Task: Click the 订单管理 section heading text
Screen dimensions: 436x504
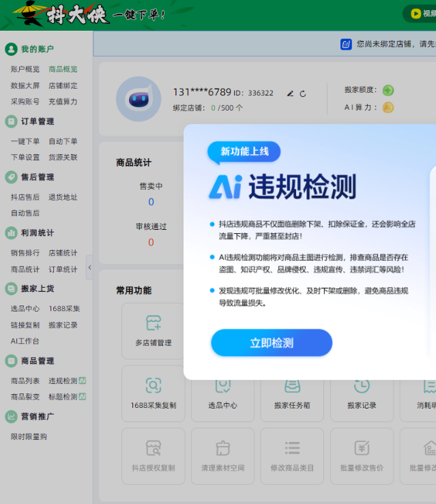Action: tap(38, 121)
